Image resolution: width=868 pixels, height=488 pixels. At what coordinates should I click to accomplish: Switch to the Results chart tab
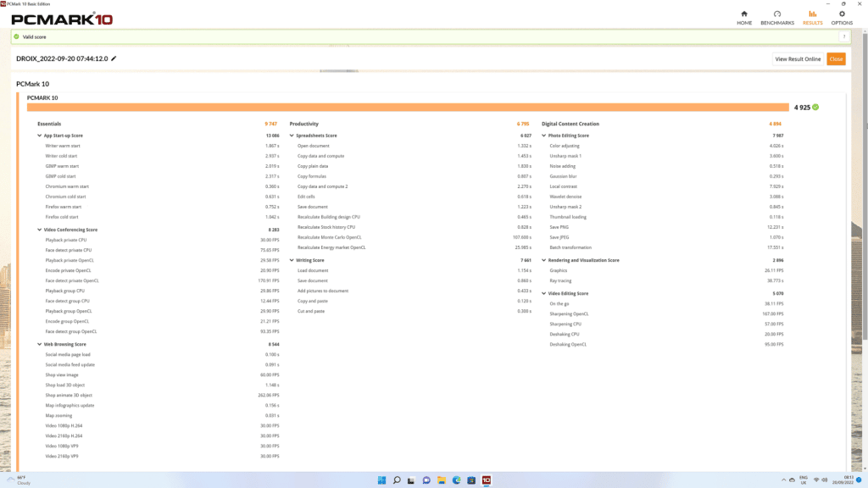click(x=812, y=18)
